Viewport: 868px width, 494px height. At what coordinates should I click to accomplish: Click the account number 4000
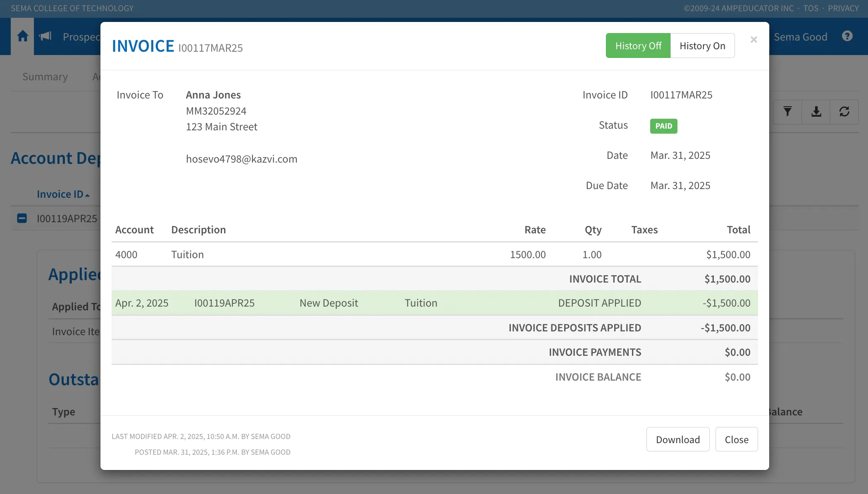[126, 254]
